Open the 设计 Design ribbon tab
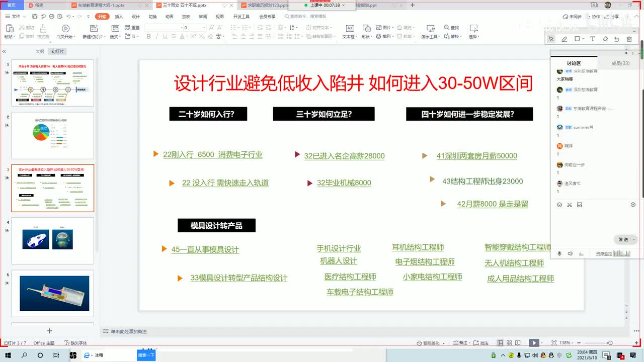644x362 pixels. 136,17
